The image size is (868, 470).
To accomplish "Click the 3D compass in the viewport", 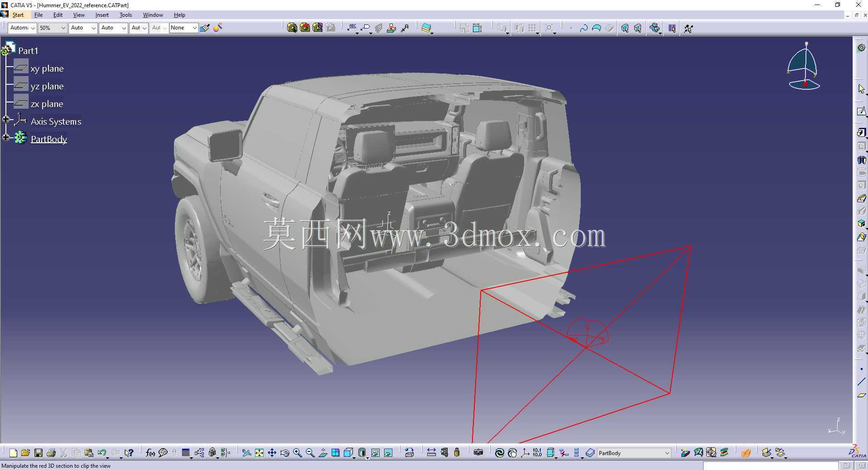I will [x=804, y=66].
